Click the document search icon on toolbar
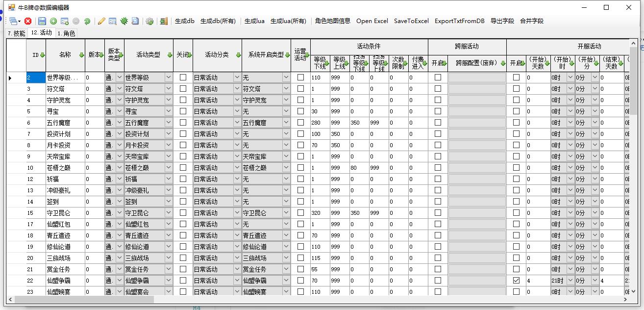Image resolution: width=644 pixels, height=310 pixels. (136, 21)
